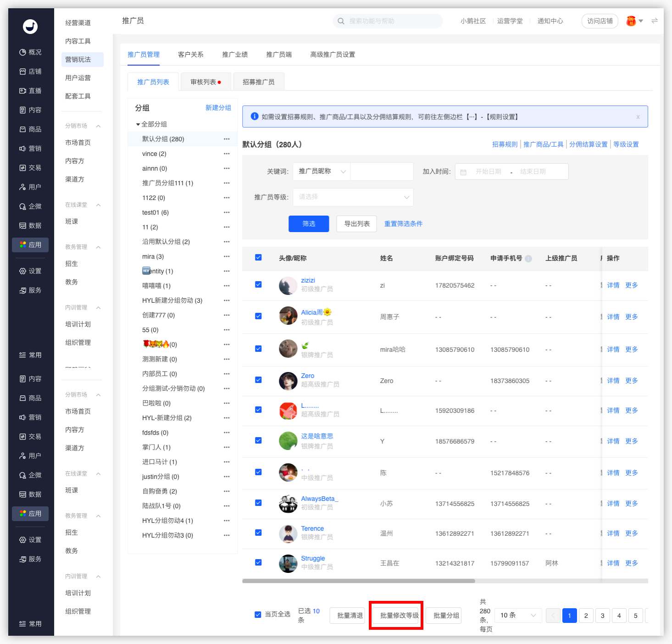The image size is (672, 644).
Task: Click the info icon beside 申请手机号 header
Action: click(x=528, y=258)
